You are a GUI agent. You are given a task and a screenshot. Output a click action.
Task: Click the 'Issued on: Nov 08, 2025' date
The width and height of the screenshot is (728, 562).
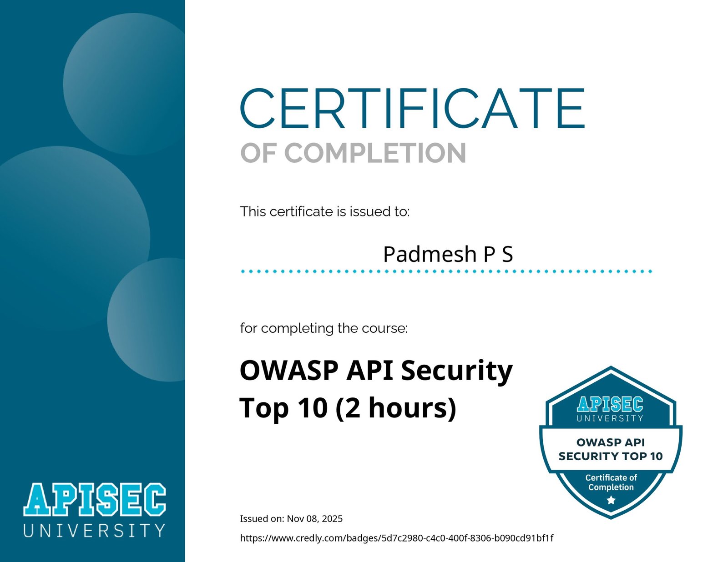pyautogui.click(x=291, y=519)
